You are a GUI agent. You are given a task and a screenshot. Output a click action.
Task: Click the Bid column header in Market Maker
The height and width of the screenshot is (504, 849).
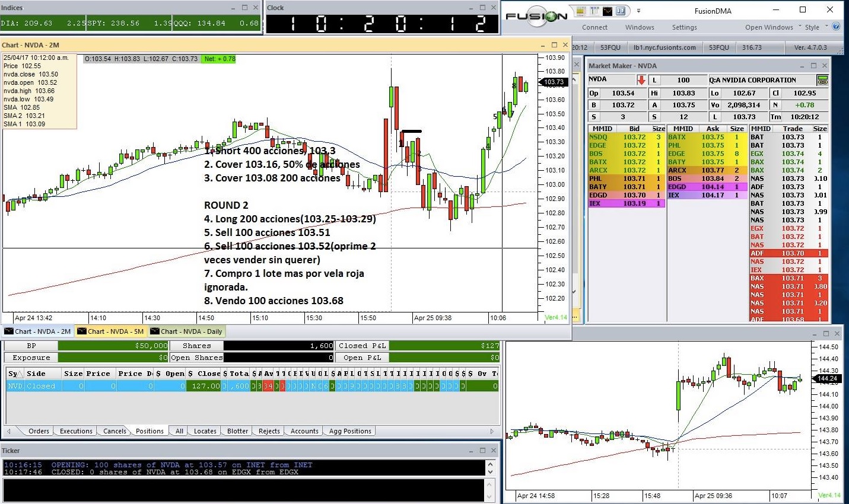point(634,129)
